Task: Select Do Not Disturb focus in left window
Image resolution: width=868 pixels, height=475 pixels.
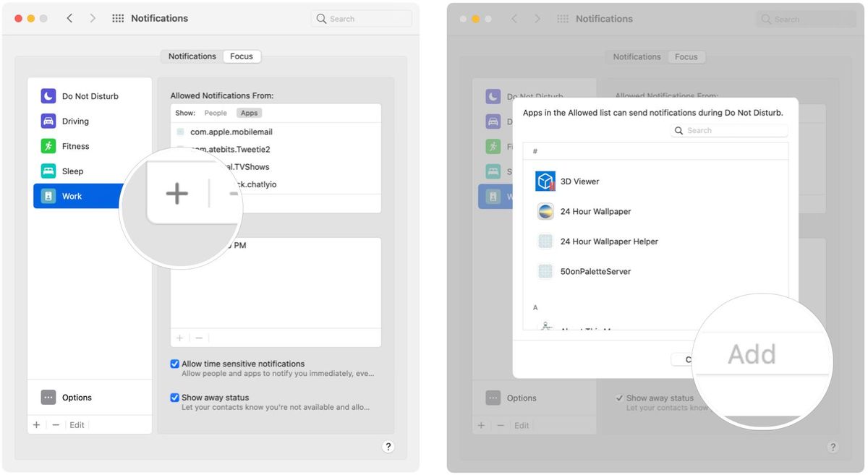Action: pyautogui.click(x=90, y=96)
